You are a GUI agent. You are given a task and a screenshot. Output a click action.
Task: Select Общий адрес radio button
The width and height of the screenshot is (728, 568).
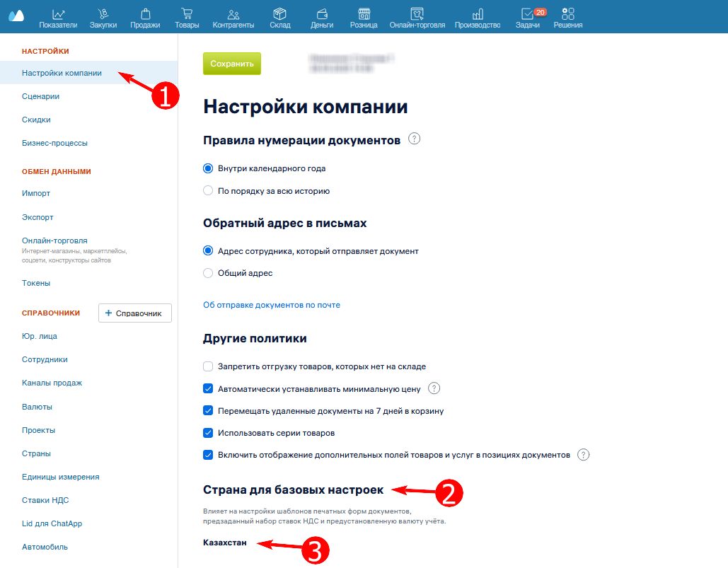208,273
